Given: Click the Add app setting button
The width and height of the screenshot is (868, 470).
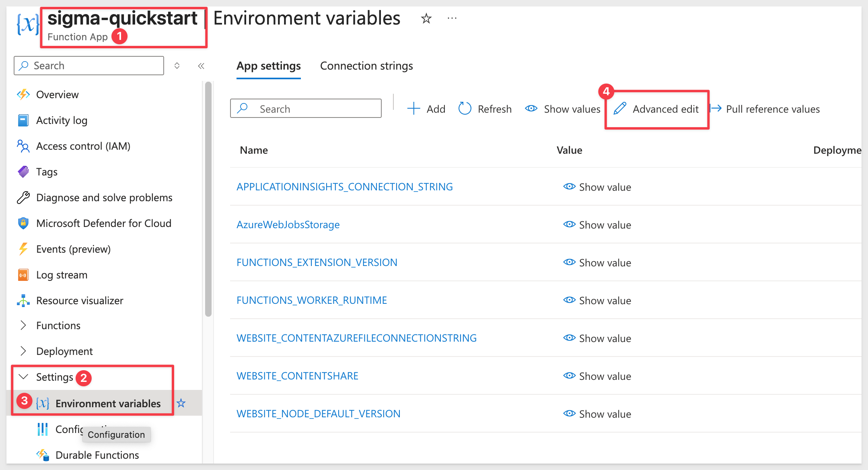Looking at the screenshot, I should pyautogui.click(x=426, y=109).
